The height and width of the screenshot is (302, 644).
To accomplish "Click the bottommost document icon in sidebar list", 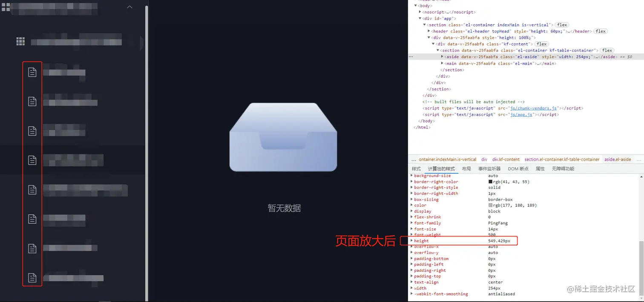I will click(x=32, y=278).
